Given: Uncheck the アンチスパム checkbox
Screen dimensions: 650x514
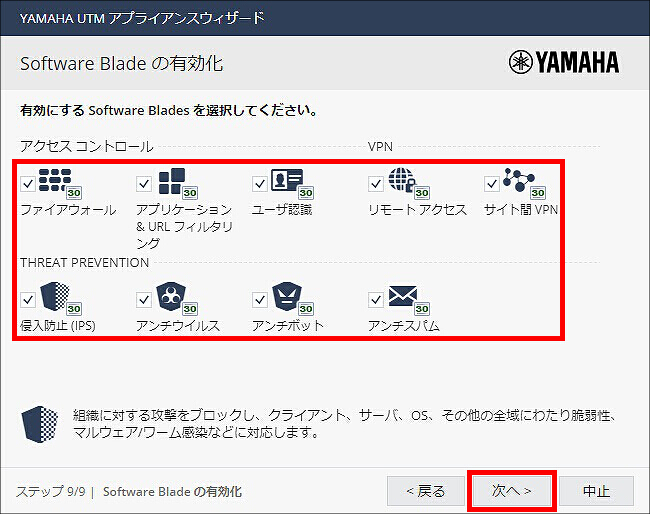Looking at the screenshot, I should (x=376, y=299).
